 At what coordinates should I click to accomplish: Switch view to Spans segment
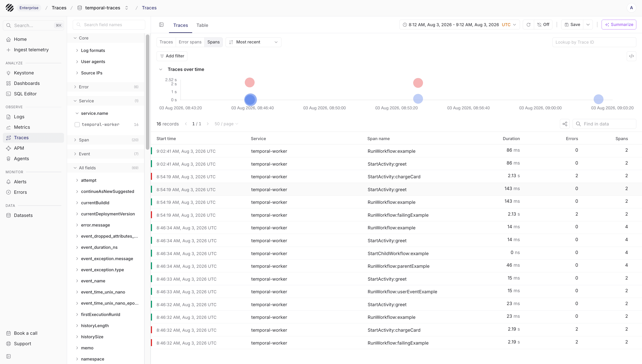click(213, 42)
